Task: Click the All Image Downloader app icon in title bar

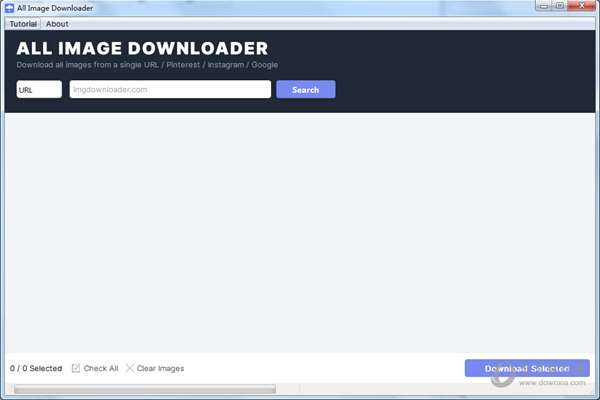Action: 10,8
